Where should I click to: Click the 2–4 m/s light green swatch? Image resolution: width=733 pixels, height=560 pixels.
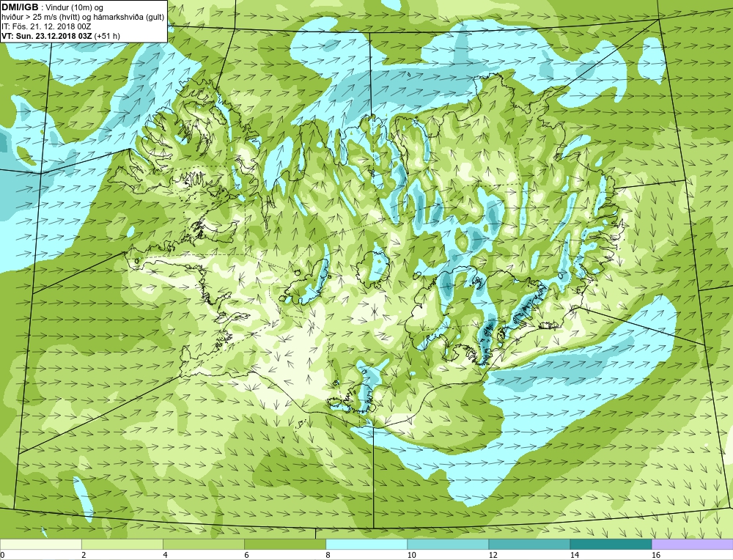pyautogui.click(x=122, y=544)
